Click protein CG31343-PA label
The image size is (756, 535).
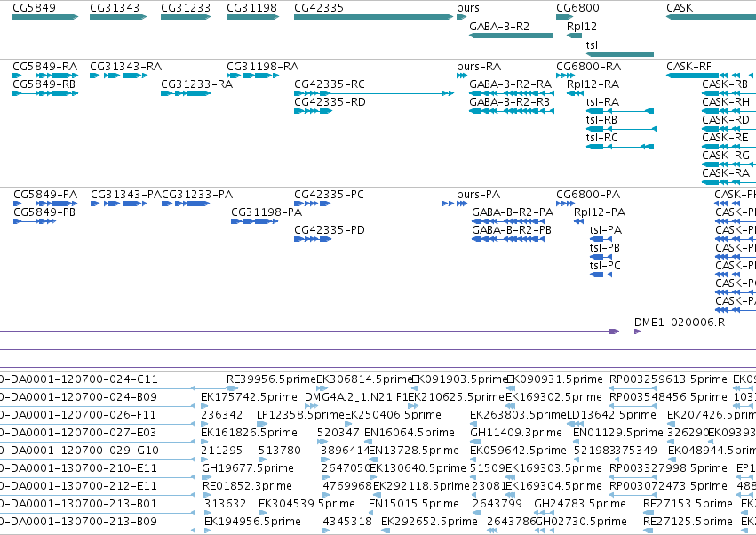click(126, 195)
